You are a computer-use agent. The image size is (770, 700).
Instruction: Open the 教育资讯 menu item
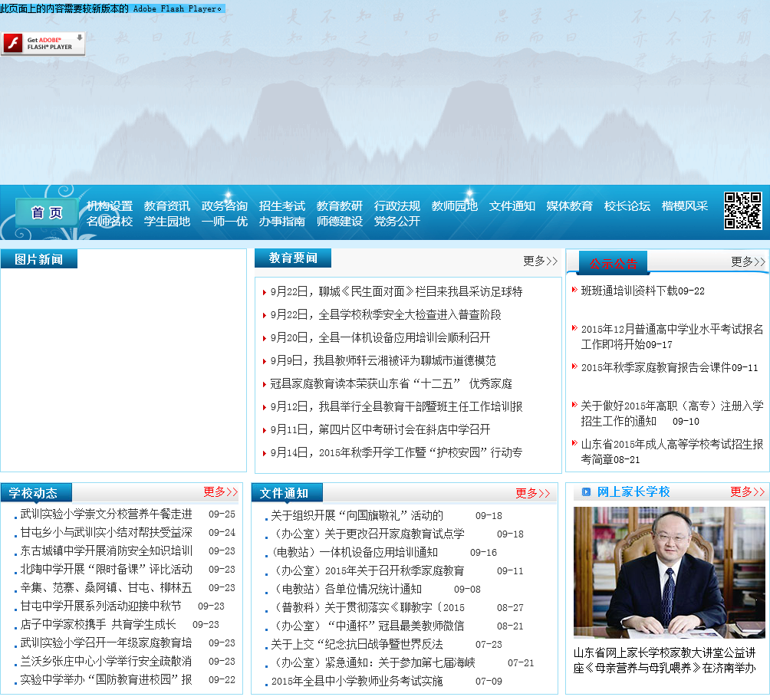point(167,205)
